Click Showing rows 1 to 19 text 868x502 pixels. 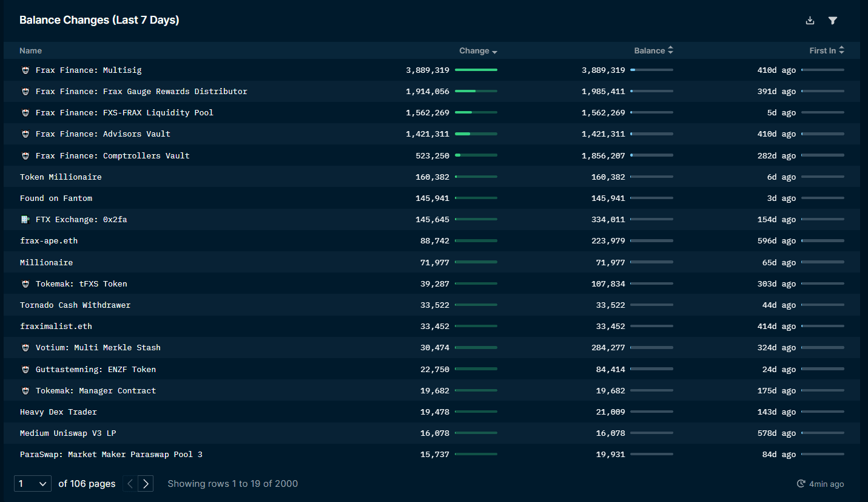point(232,484)
